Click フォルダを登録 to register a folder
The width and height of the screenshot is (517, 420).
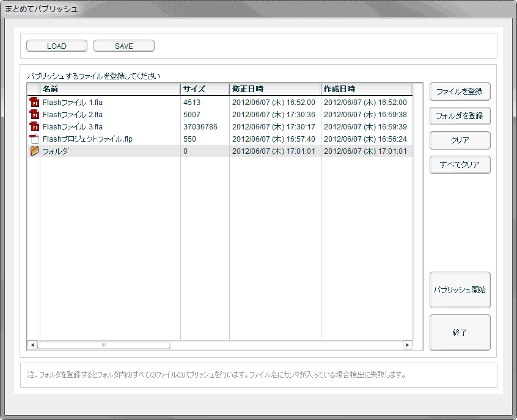460,116
